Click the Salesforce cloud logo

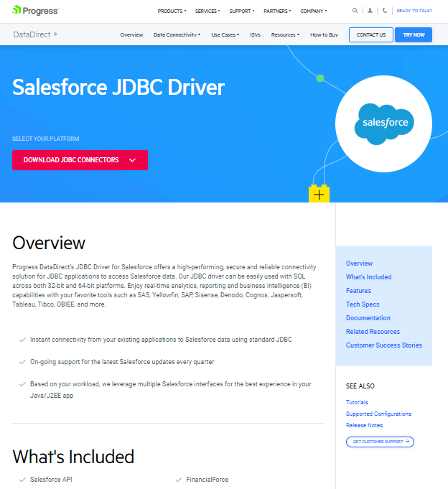click(384, 124)
